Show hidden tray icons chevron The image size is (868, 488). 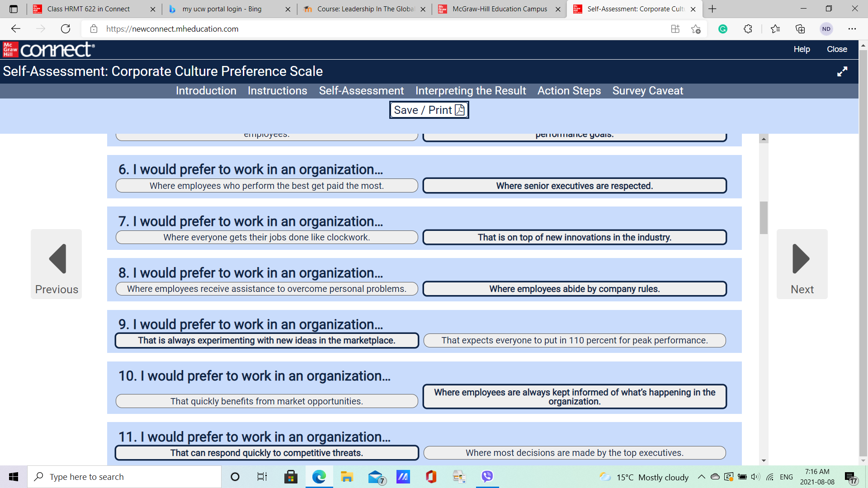click(x=702, y=477)
